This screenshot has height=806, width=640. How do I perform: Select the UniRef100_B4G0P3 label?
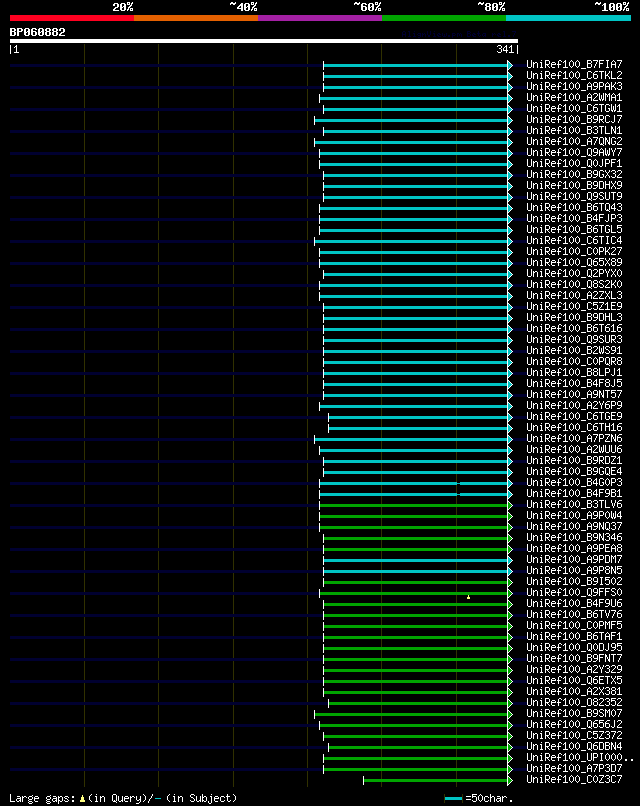tap(574, 482)
